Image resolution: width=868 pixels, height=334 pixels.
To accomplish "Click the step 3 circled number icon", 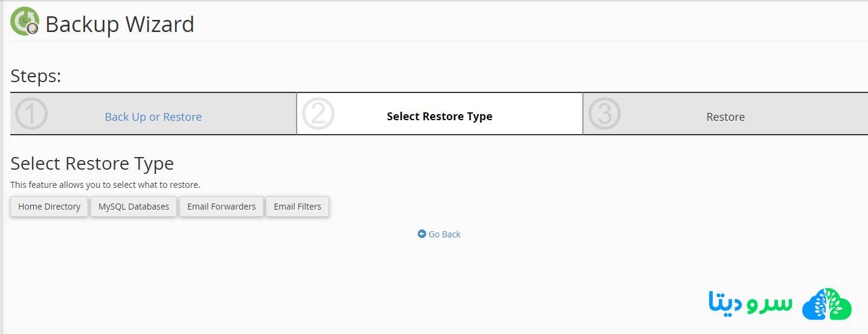I will [x=604, y=114].
